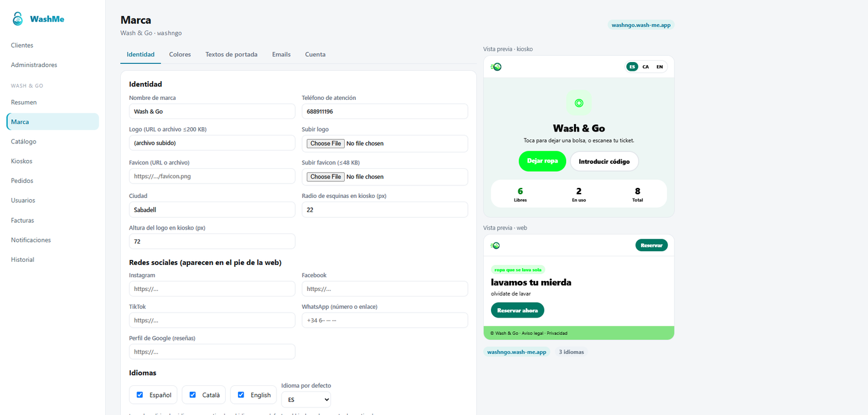The height and width of the screenshot is (415, 868).
Task: Go to Resumen in the sidebar
Action: tap(53, 102)
